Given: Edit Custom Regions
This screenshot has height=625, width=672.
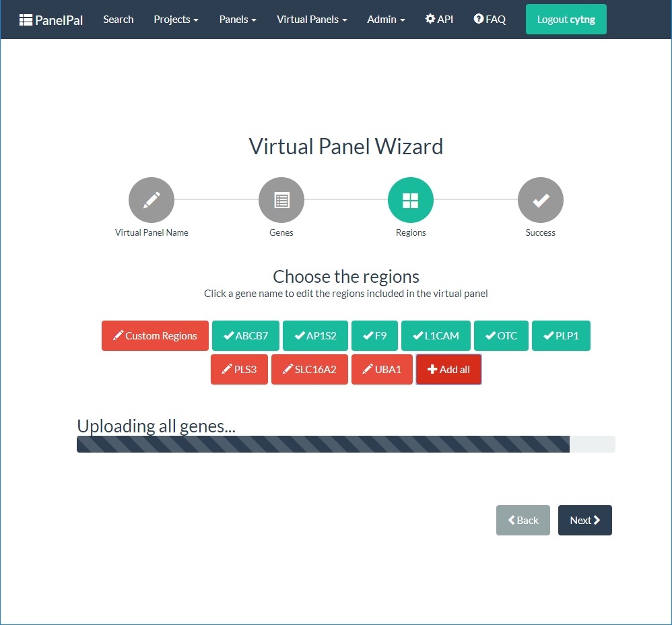Looking at the screenshot, I should pyautogui.click(x=155, y=335).
